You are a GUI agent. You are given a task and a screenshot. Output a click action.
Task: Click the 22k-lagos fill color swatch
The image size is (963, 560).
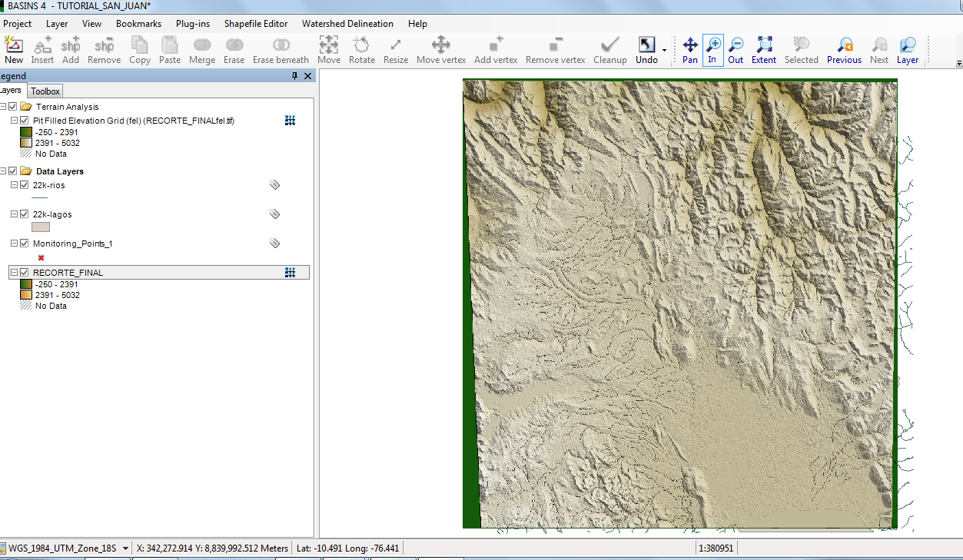(41, 227)
